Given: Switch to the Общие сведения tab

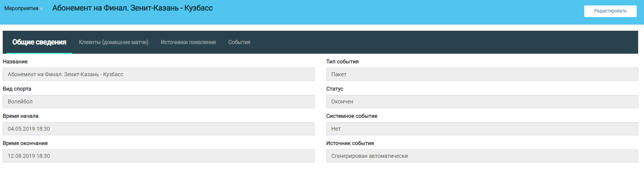Looking at the screenshot, I should coord(39,42).
